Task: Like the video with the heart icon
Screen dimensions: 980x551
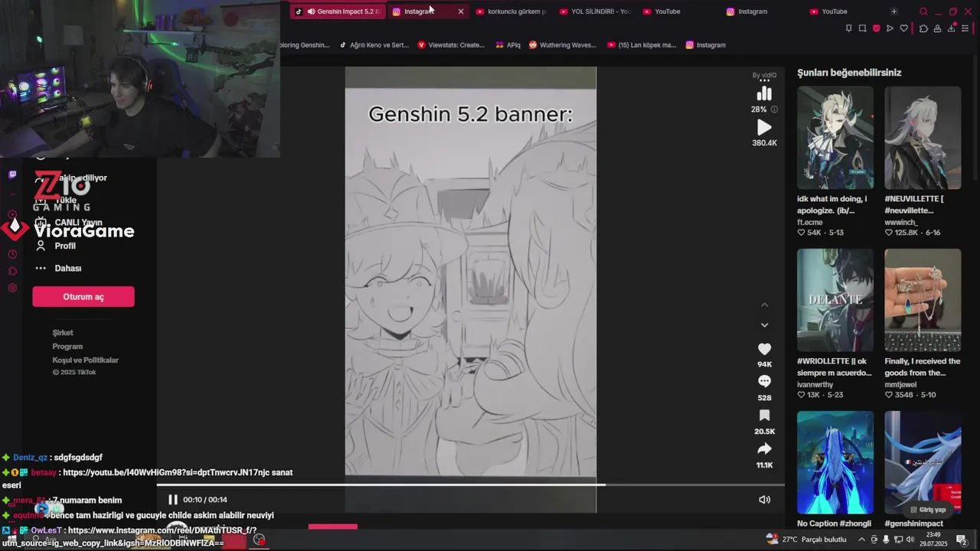Action: (764, 349)
